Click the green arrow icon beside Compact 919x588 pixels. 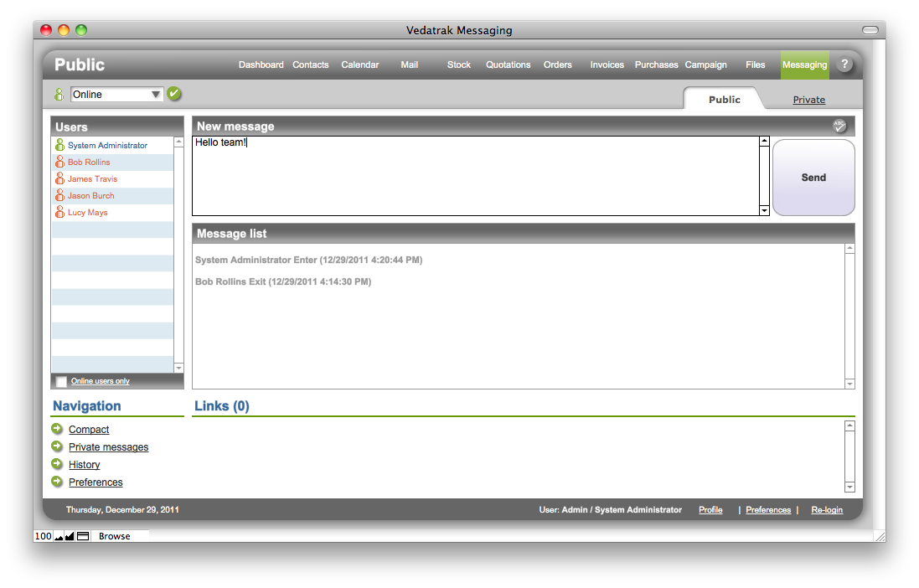click(x=57, y=429)
